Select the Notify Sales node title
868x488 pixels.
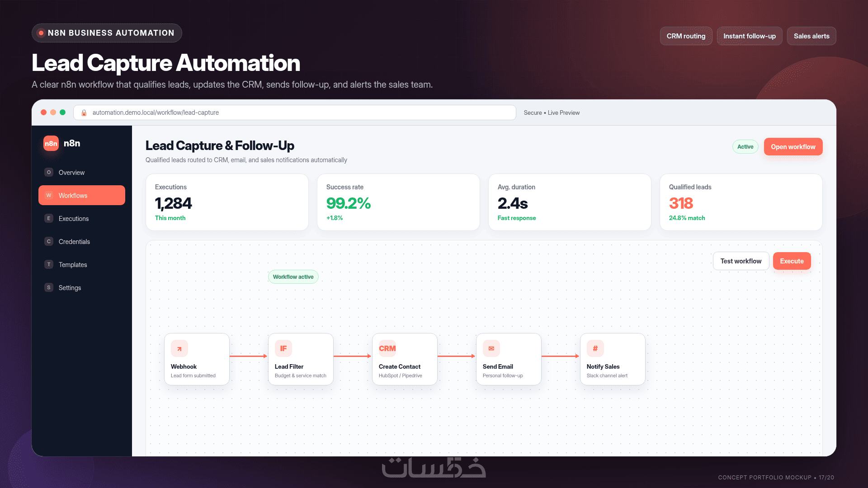pos(603,366)
